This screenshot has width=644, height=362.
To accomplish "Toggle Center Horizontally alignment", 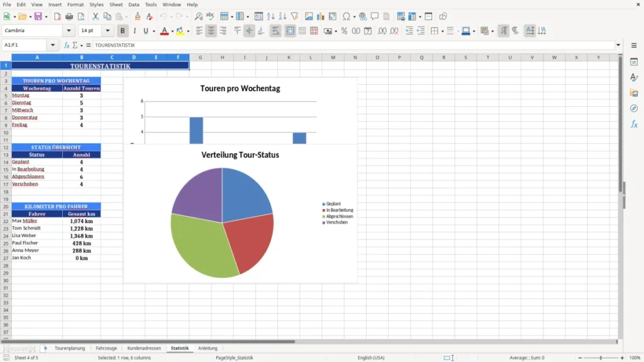I will [x=211, y=31].
